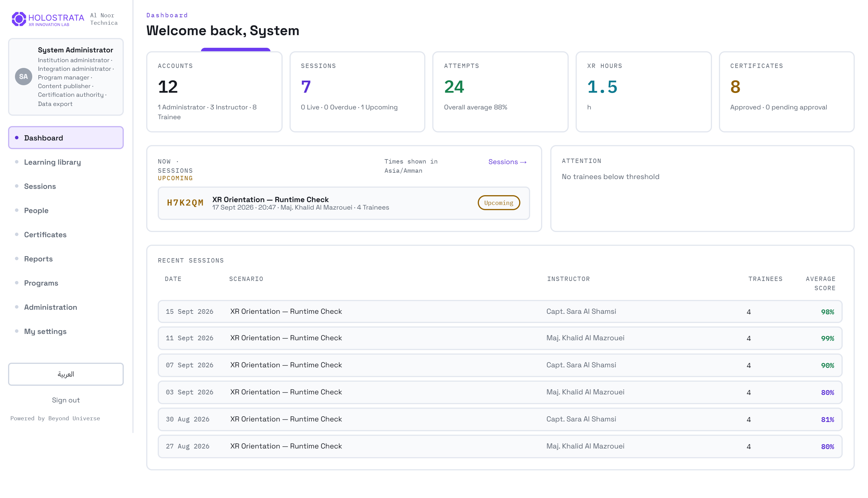Click the ATTENTION panel heading
The height and width of the screenshot is (498, 868).
pyautogui.click(x=582, y=161)
